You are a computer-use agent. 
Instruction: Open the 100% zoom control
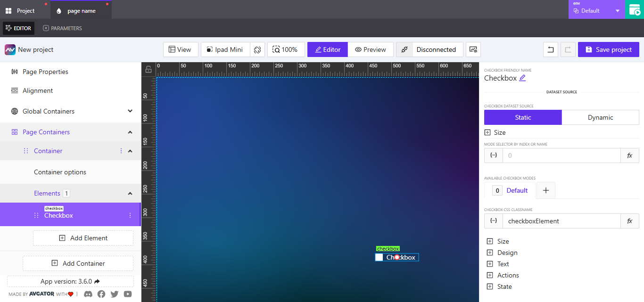click(x=286, y=49)
